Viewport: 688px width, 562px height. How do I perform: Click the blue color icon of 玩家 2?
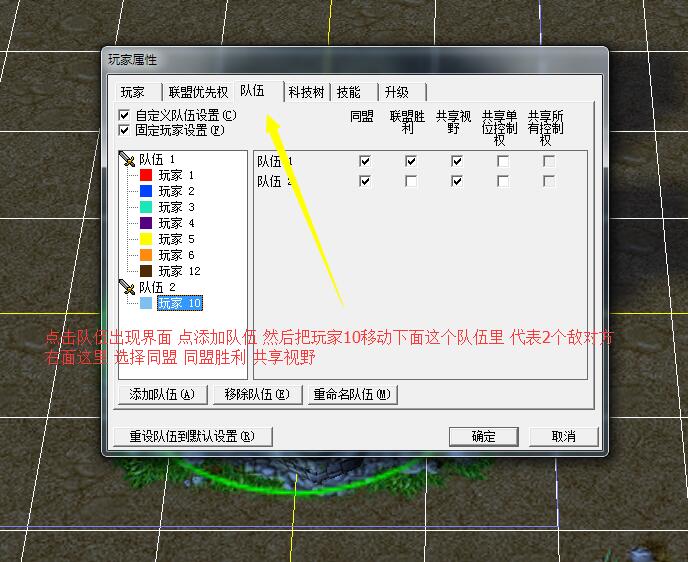click(x=146, y=191)
